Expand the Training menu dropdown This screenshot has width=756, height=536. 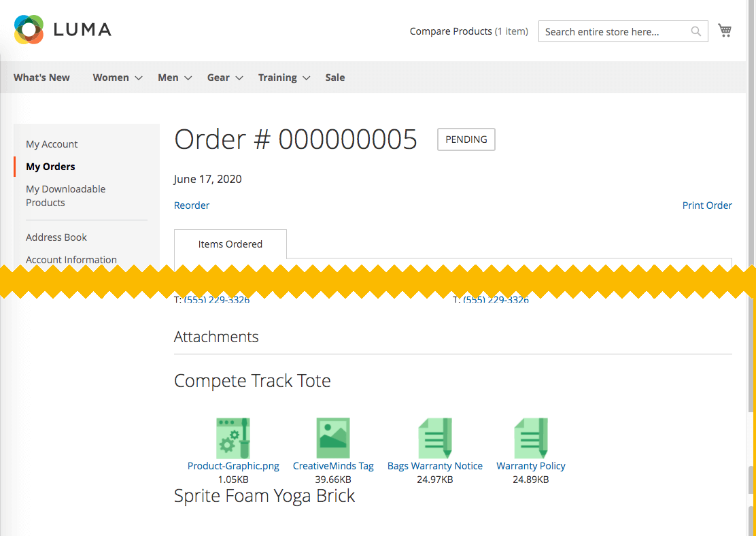(283, 78)
